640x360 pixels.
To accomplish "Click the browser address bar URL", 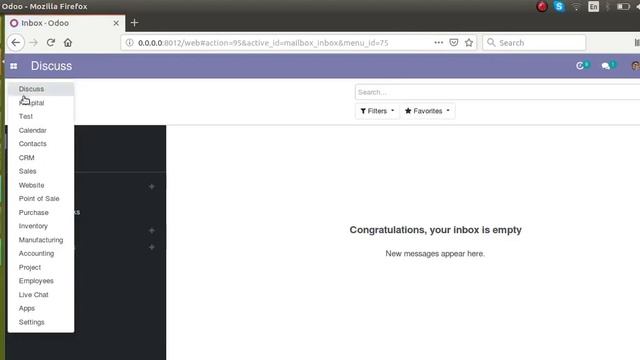I will pyautogui.click(x=263, y=43).
